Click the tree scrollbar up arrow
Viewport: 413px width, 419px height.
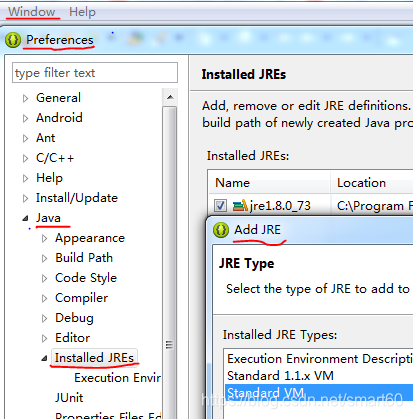170,97
